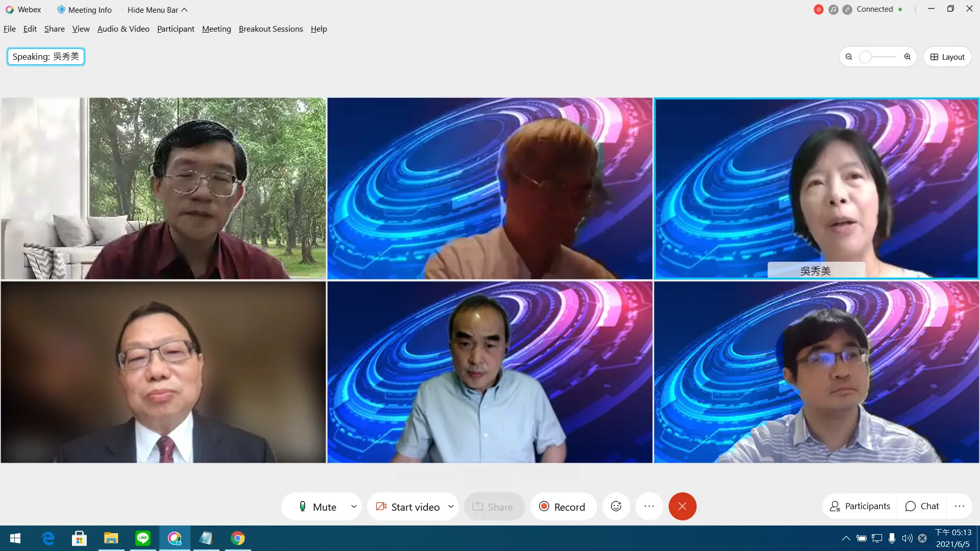Click the red leave meeting button
This screenshot has height=551, width=980.
(x=682, y=506)
